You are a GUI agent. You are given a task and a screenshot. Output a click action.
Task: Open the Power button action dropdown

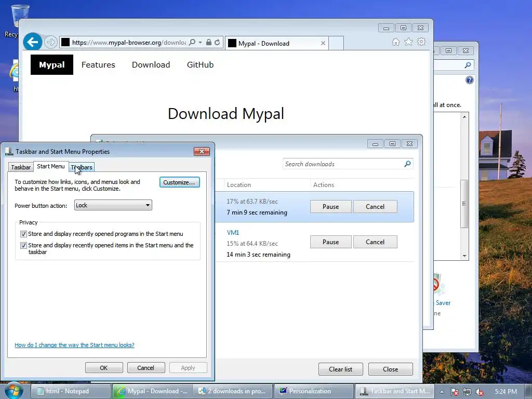tap(113, 205)
